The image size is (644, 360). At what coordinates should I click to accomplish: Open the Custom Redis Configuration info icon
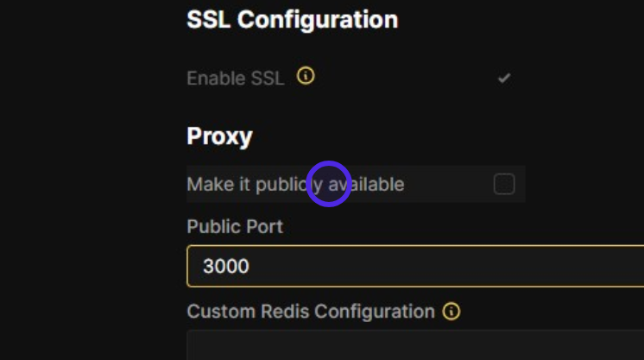tap(451, 312)
